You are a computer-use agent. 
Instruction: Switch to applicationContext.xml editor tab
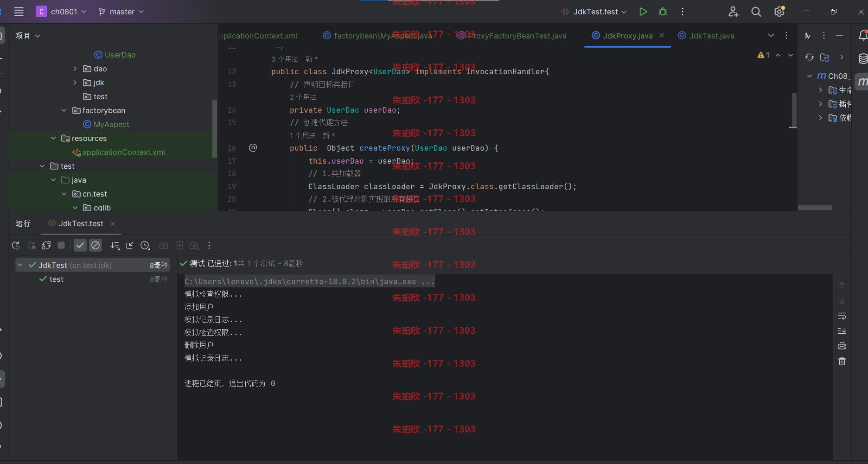[258, 36]
